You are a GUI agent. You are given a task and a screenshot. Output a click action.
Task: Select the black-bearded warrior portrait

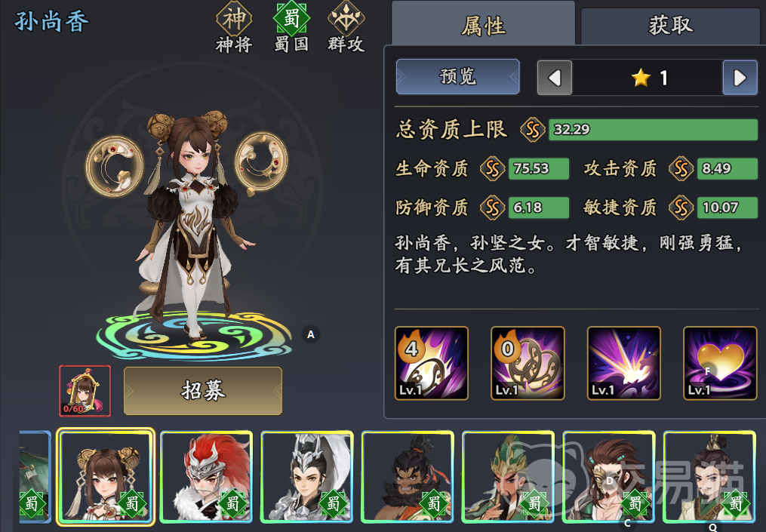pos(408,477)
